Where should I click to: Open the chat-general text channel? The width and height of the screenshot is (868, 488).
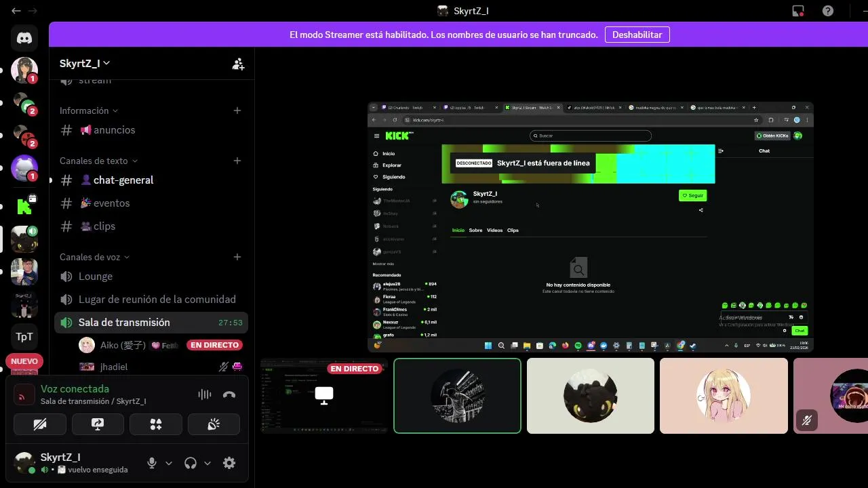click(151, 180)
